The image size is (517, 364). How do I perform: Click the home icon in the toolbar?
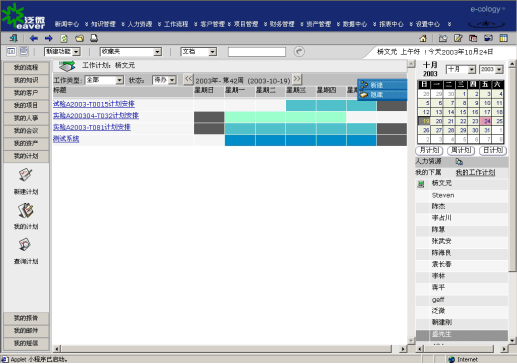click(x=423, y=38)
